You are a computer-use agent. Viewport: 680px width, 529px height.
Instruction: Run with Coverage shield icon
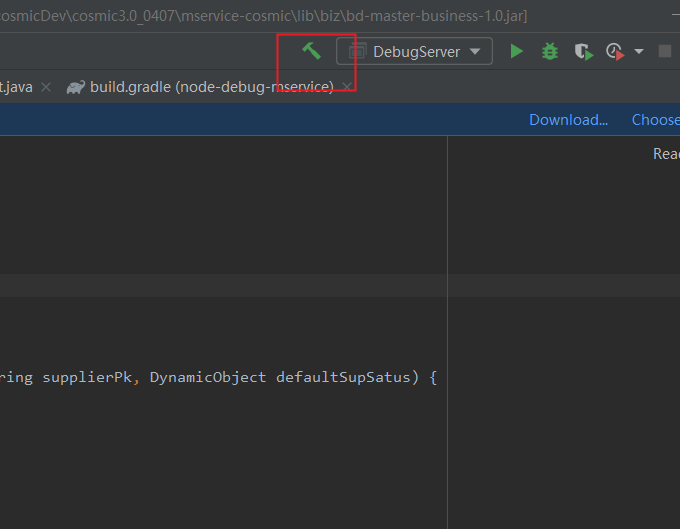[x=582, y=51]
